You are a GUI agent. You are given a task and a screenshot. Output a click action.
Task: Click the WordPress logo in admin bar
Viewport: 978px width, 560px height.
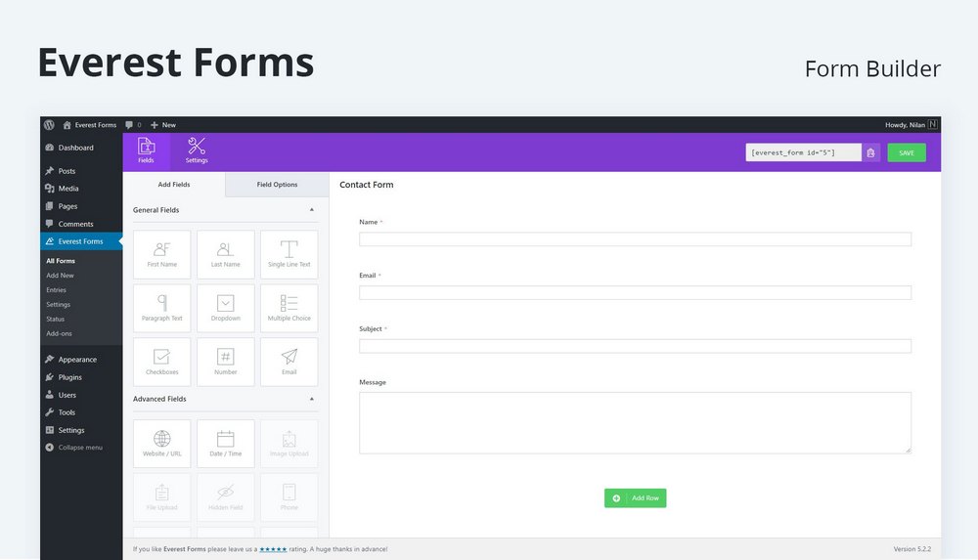[49, 125]
